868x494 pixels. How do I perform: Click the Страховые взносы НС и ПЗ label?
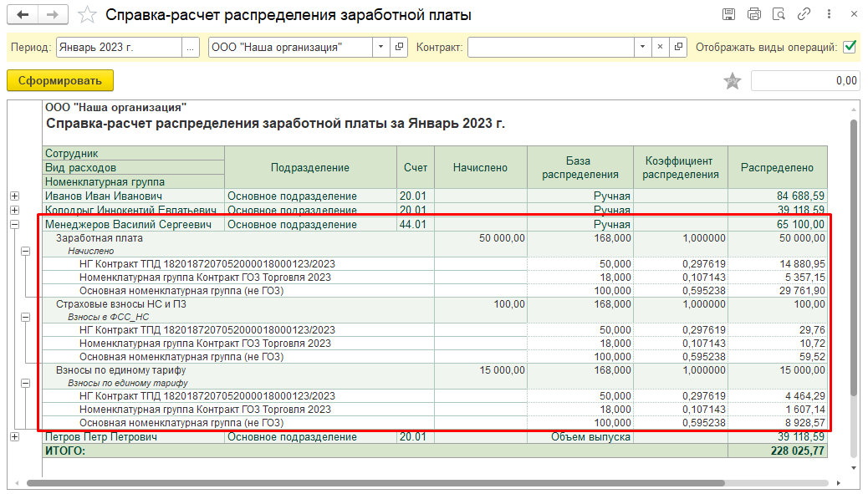pyautogui.click(x=121, y=304)
